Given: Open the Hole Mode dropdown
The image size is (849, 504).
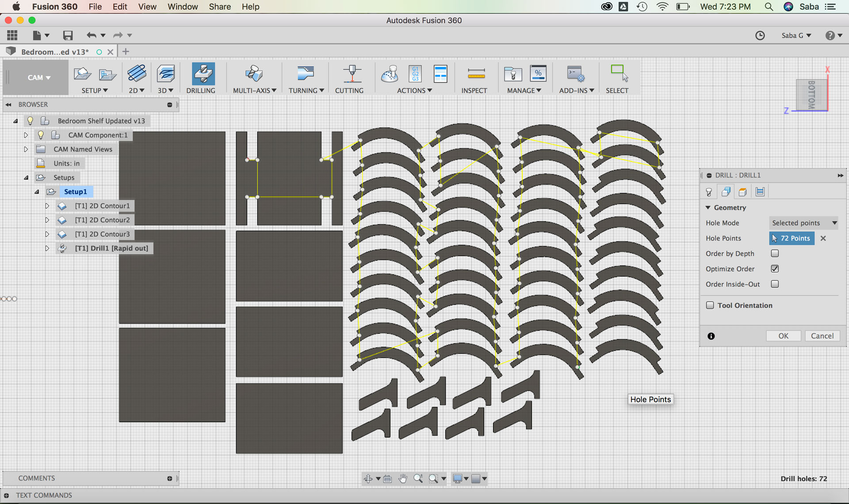Looking at the screenshot, I should (803, 223).
